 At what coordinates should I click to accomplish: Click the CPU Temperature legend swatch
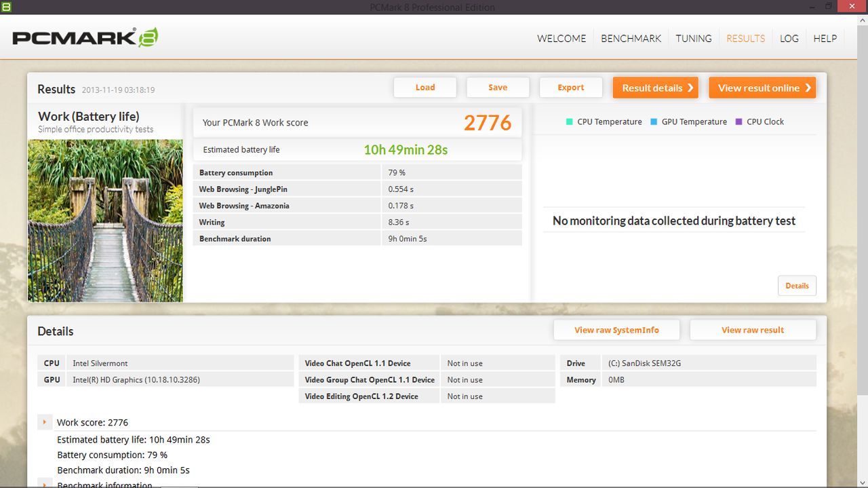click(x=569, y=122)
